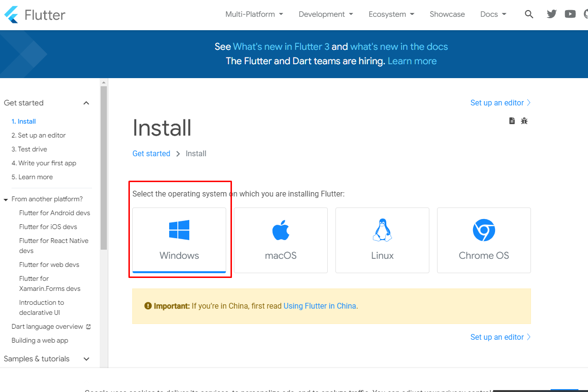Open Flutter for Xamarin.Forms devs
588x392 pixels.
pyautogui.click(x=50, y=283)
